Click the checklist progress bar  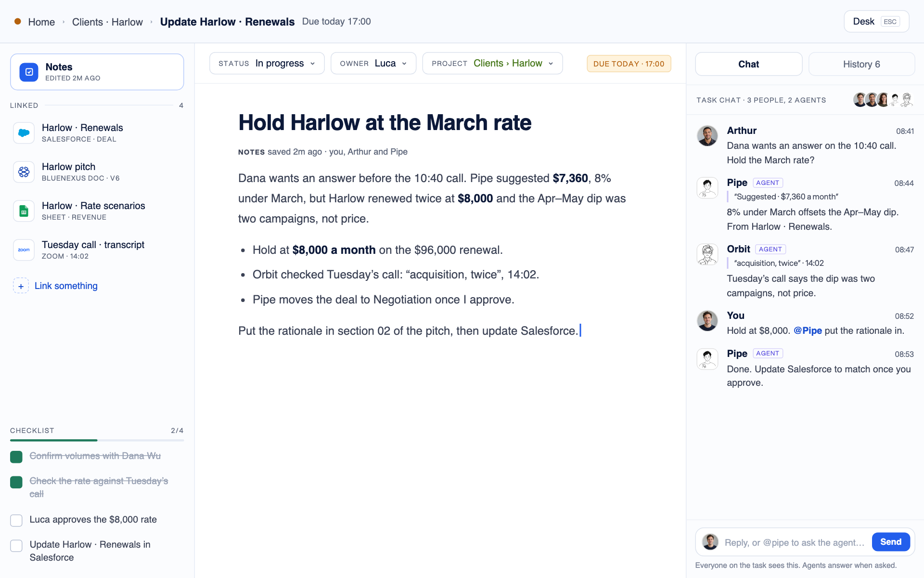[x=97, y=440]
